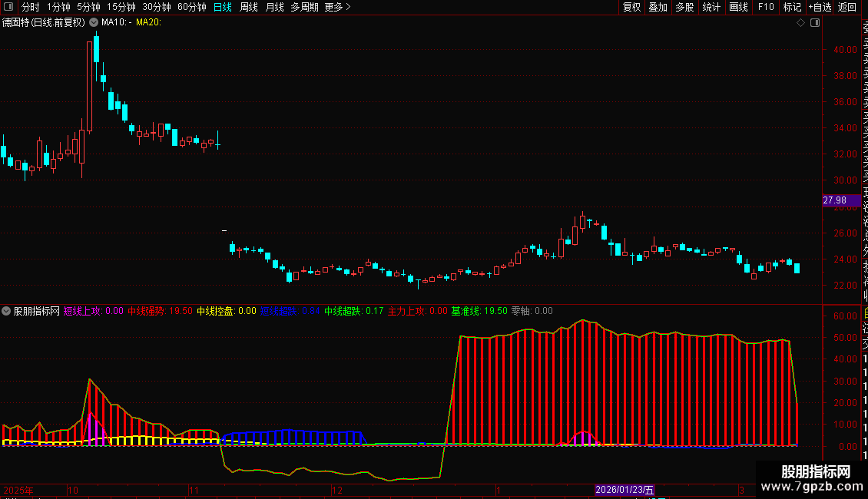The width and height of the screenshot is (868, 499).
Task: Open F10 company info
Action: [766, 7]
